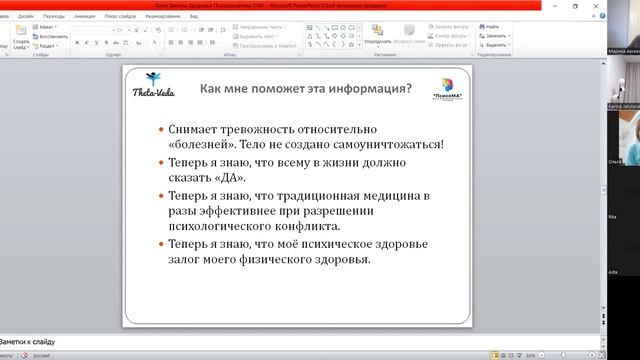Open the Выделить (Select) dropdown
Image resolution: width=640 pixels, height=360 pixels.
[x=495, y=45]
